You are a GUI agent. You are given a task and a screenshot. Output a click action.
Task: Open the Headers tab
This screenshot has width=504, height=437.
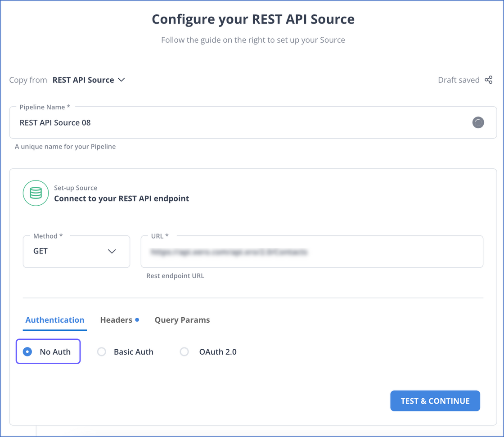(116, 320)
